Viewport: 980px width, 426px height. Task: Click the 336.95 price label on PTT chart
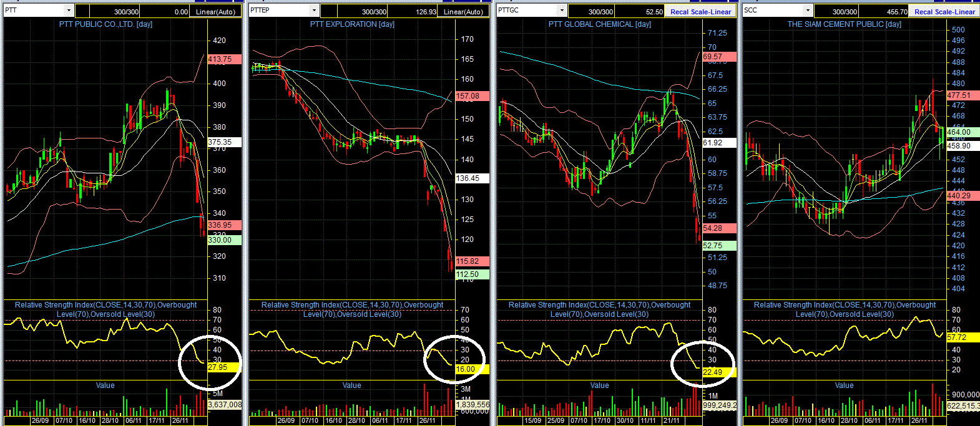tap(225, 225)
